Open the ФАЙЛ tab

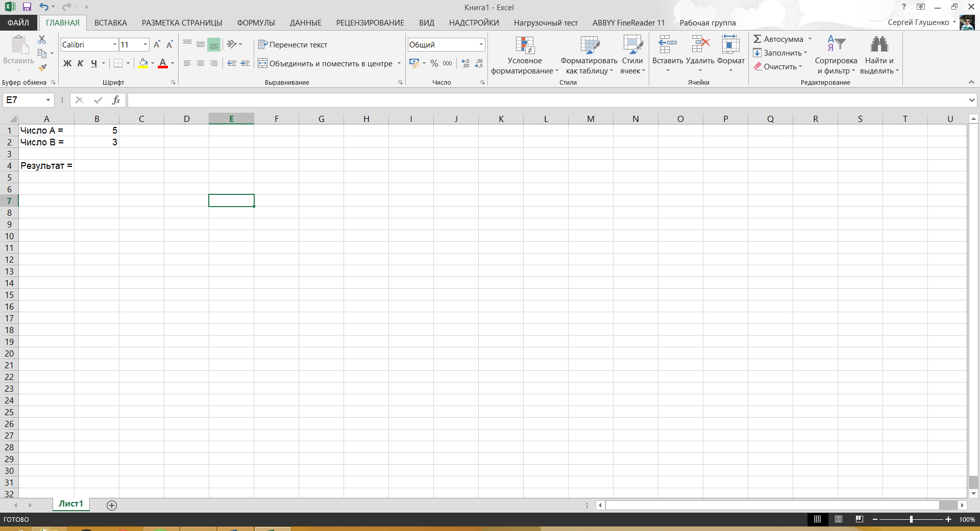(x=18, y=22)
